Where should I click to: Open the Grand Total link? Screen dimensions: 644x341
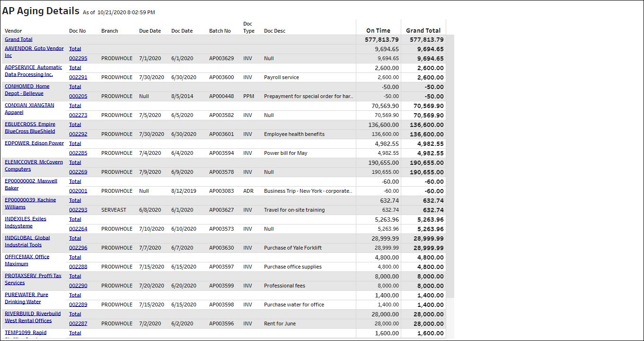coord(18,39)
